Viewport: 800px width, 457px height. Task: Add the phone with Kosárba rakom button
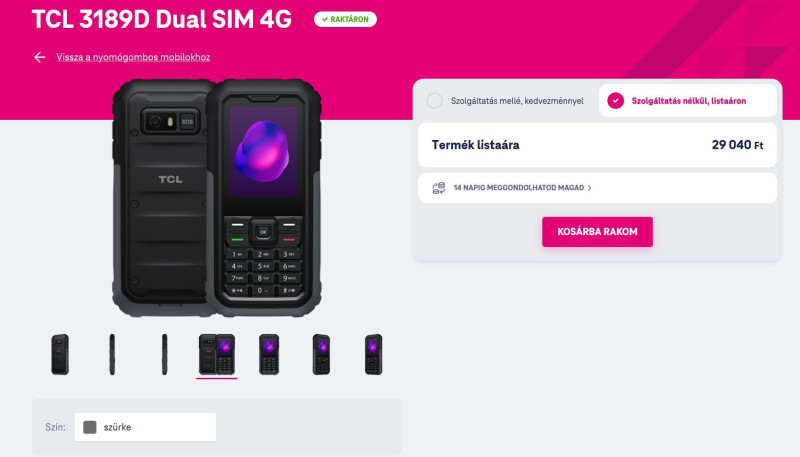pyautogui.click(x=597, y=232)
